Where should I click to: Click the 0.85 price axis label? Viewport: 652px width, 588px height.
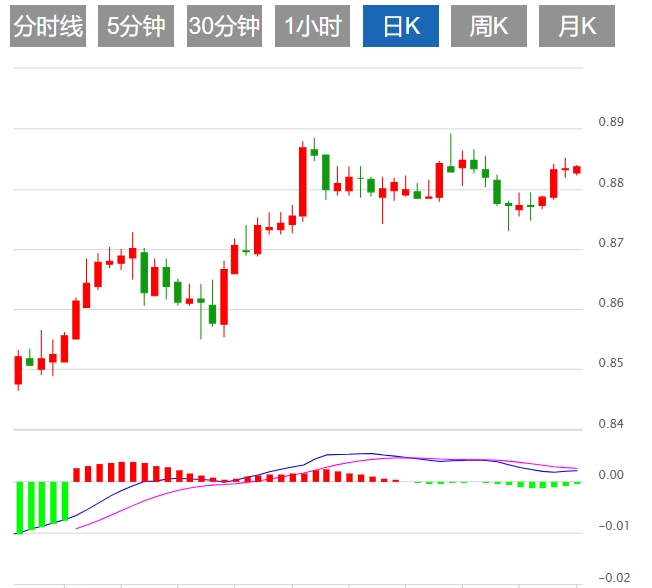pos(611,363)
